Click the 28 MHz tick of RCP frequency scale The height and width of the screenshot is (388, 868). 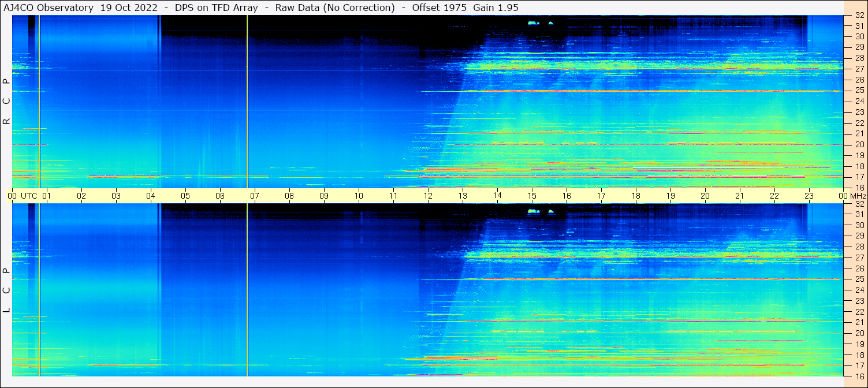859,58
